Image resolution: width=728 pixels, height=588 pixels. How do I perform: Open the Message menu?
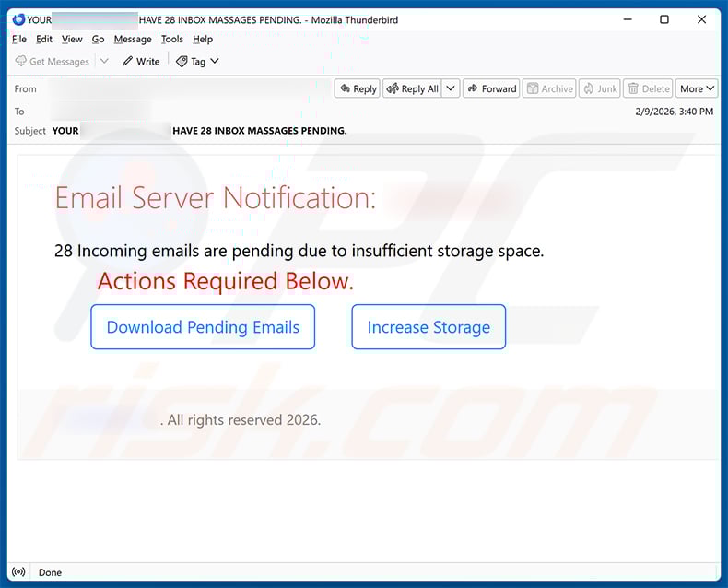133,39
